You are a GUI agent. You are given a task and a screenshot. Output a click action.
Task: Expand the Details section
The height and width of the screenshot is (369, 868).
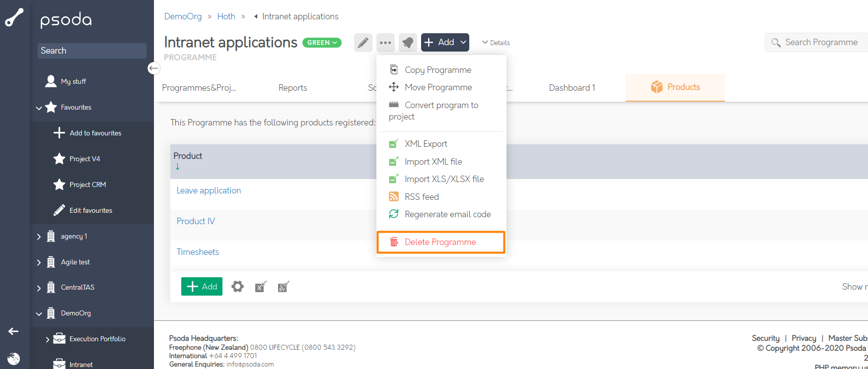496,43
